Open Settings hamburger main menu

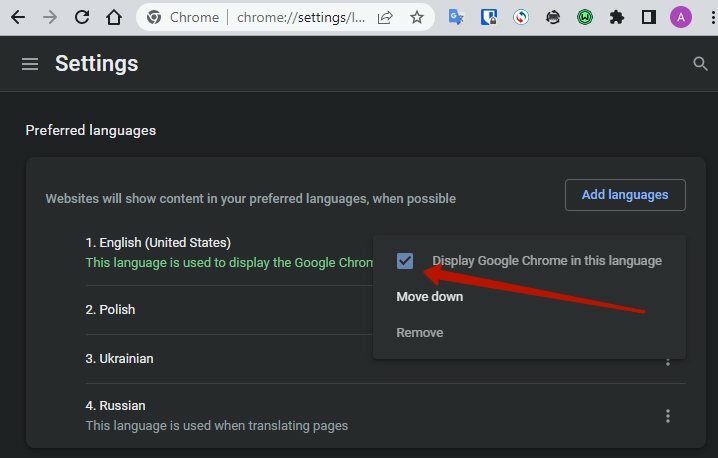[30, 64]
